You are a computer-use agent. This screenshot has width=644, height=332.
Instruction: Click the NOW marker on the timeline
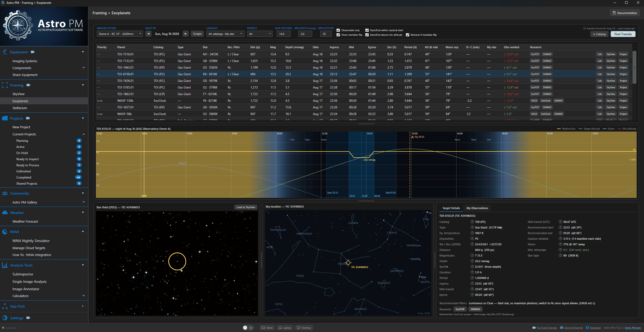click(x=144, y=196)
